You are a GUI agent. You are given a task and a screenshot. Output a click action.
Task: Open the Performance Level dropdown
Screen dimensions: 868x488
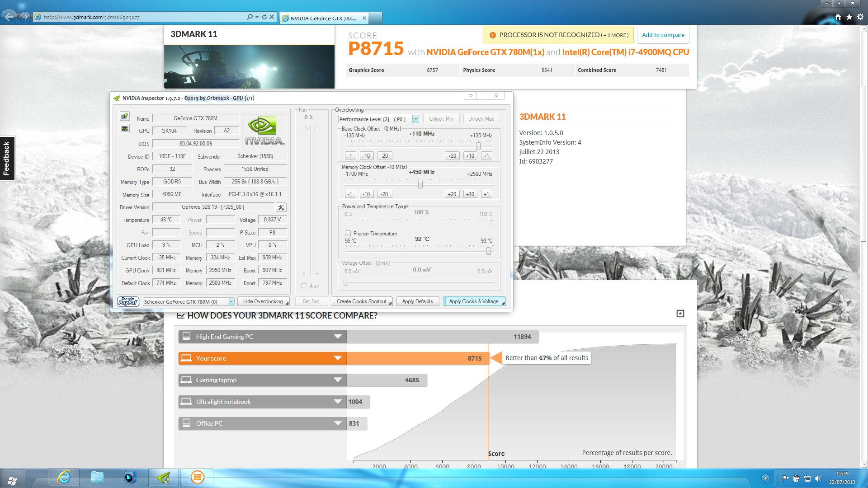415,119
